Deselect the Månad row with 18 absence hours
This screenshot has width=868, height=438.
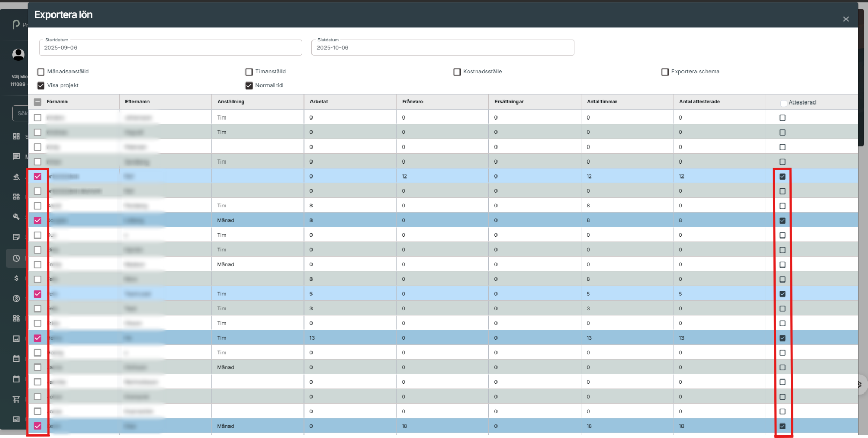pyautogui.click(x=38, y=426)
